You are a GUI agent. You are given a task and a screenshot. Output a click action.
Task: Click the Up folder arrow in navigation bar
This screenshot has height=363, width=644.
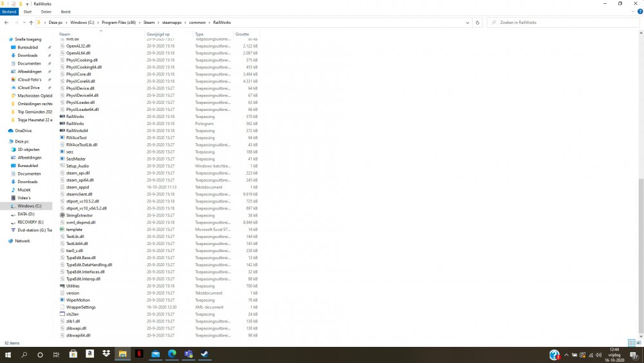click(31, 23)
